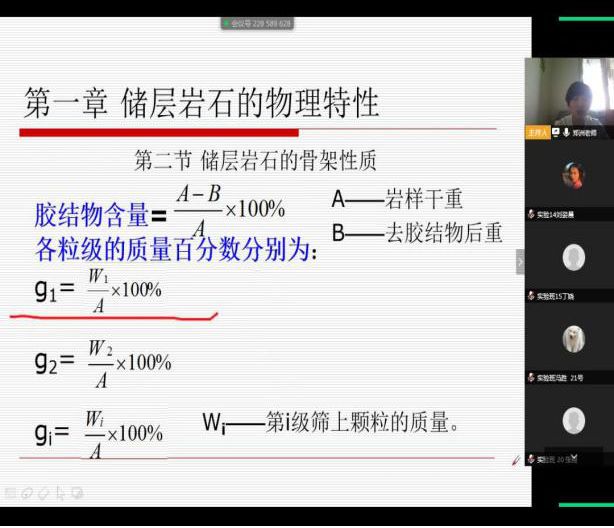Click the slide title 第一章 储层岩石的物理特性
The height and width of the screenshot is (528, 614).
click(x=201, y=103)
